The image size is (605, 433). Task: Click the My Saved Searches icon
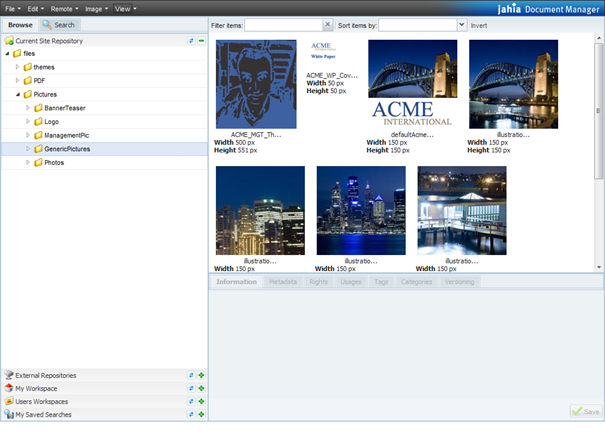pyautogui.click(x=9, y=414)
